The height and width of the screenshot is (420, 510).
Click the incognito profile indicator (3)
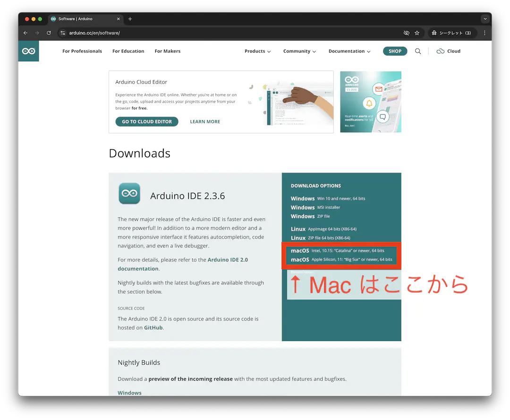pyautogui.click(x=452, y=33)
